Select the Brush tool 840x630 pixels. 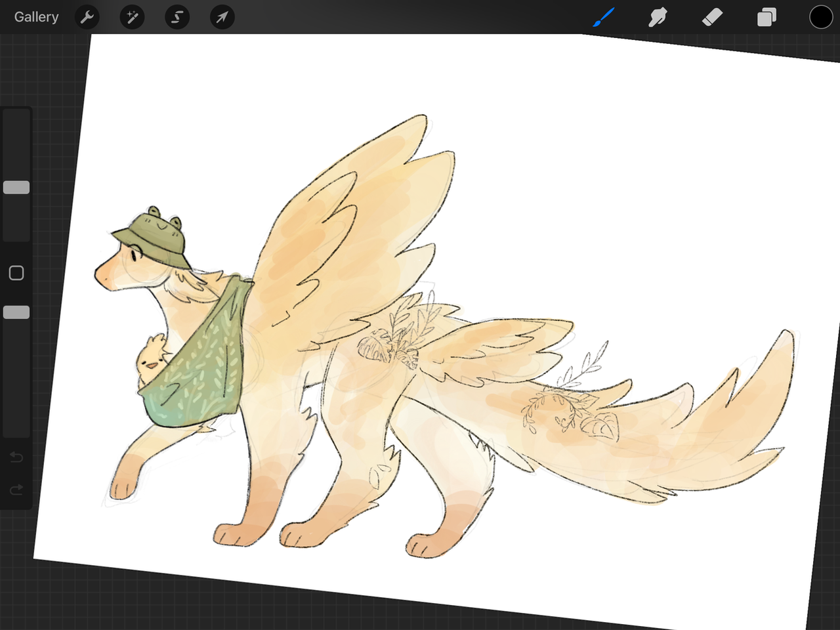[x=603, y=17]
